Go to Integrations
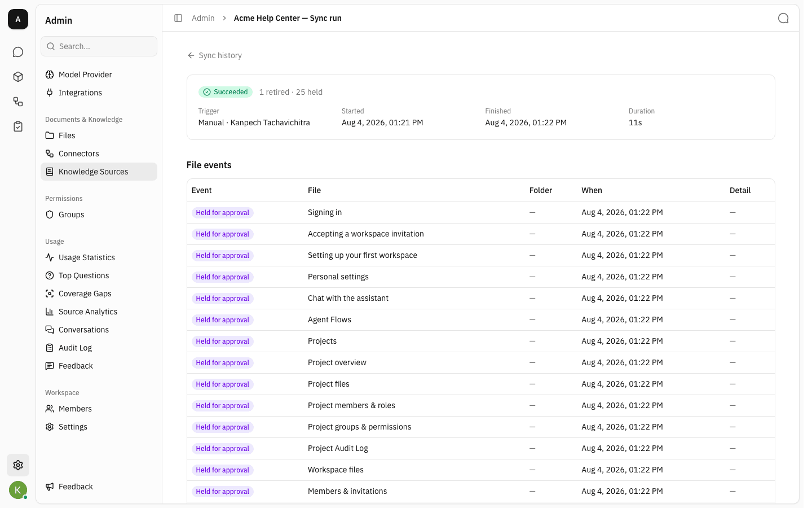This screenshot has height=508, width=812. (99, 93)
